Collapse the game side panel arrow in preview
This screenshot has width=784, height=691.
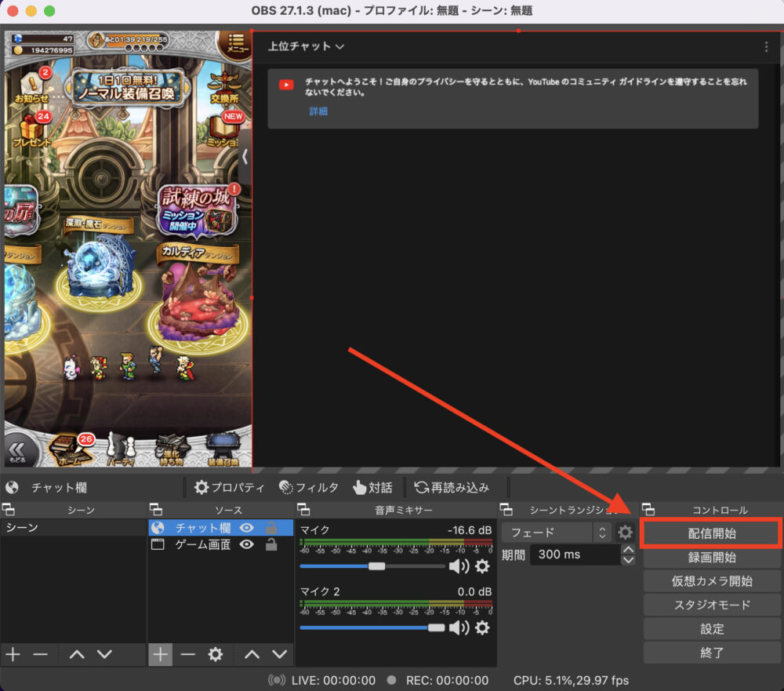tap(245, 157)
